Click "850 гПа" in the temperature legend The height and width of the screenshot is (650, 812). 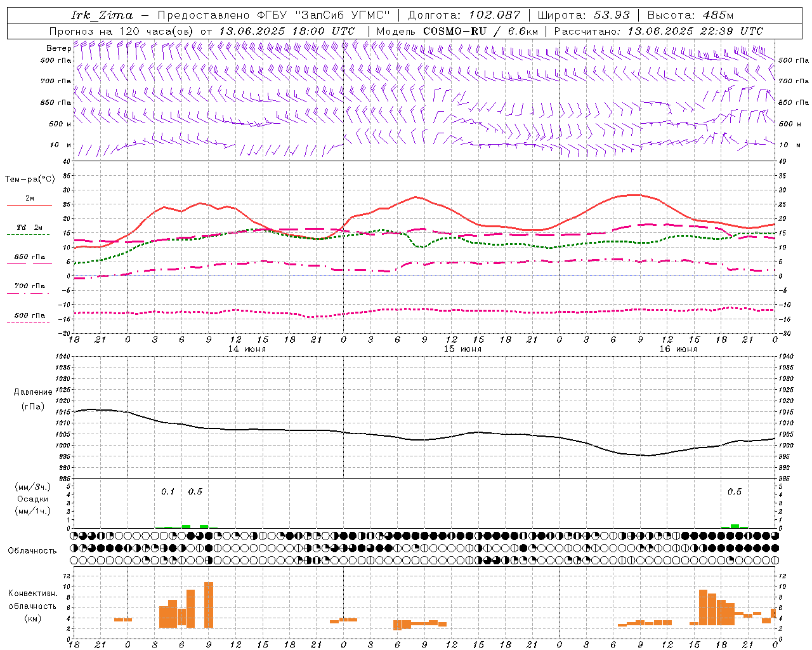(x=30, y=257)
